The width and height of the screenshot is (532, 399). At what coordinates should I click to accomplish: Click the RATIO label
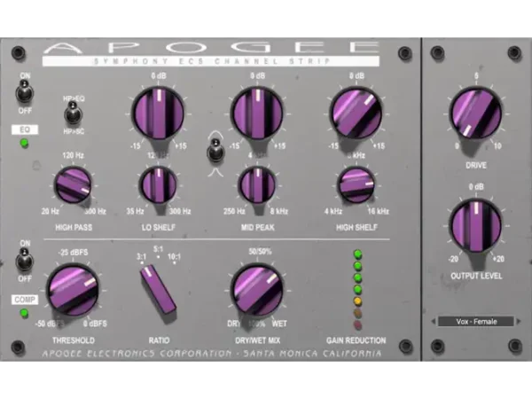[x=159, y=340]
